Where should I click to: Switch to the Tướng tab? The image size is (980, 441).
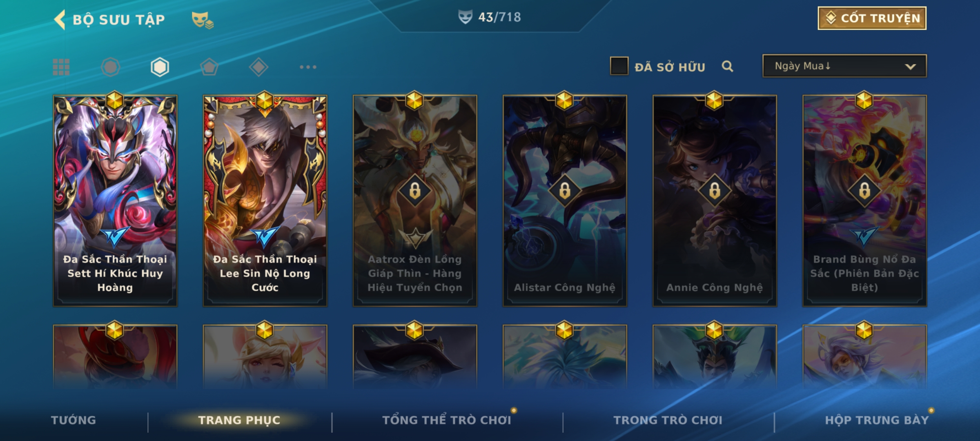[x=73, y=420]
